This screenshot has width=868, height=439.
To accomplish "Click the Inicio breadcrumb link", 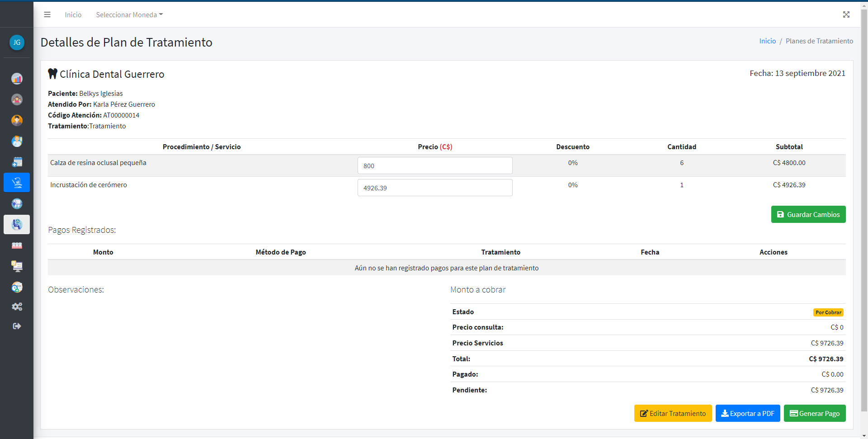I will 767,41.
